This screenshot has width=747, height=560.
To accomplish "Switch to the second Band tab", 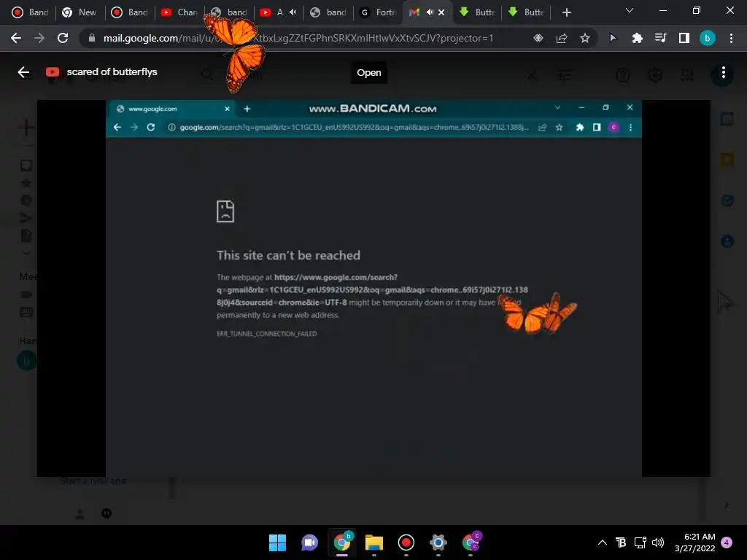I will click(130, 12).
